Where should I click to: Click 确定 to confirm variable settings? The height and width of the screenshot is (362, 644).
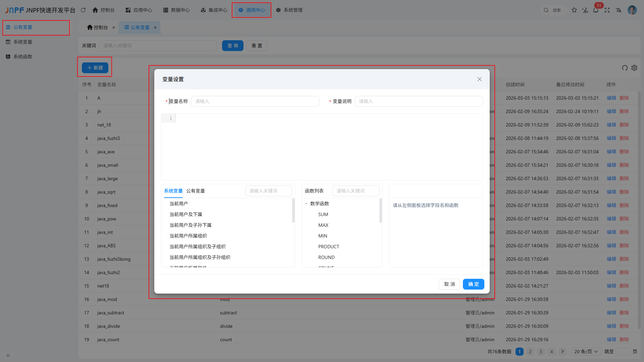tap(473, 284)
